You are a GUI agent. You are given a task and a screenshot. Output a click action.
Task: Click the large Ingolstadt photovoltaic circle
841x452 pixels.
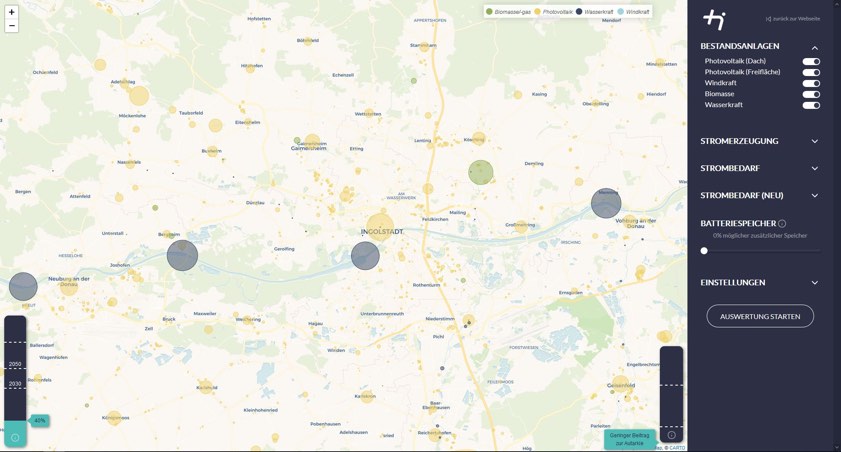tap(380, 227)
